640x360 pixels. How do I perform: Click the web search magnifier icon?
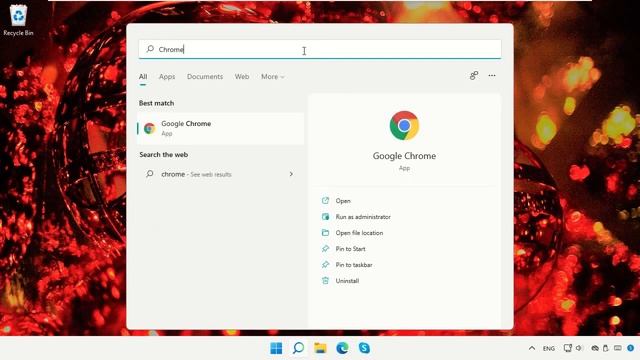point(150,174)
